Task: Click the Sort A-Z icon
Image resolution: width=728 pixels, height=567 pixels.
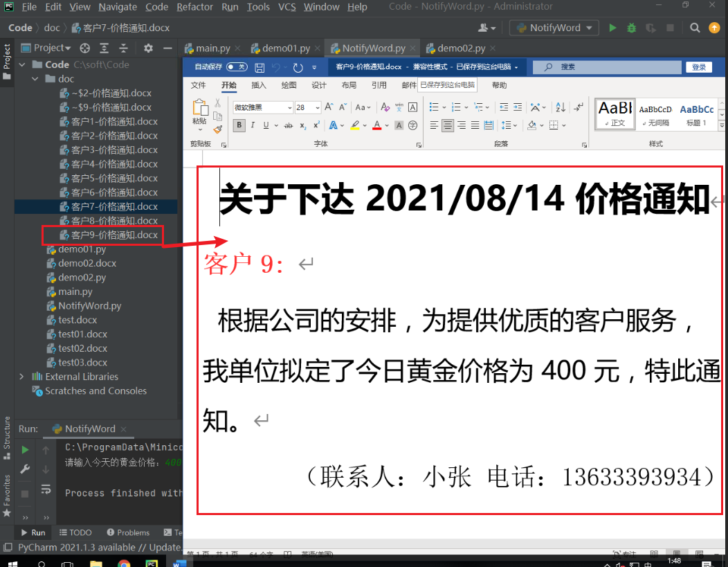Action: pyautogui.click(x=561, y=107)
